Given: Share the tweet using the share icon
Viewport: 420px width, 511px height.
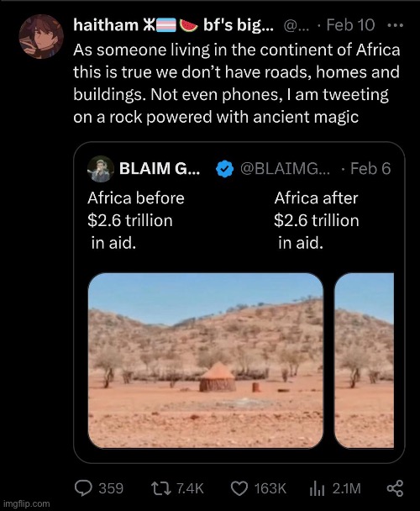Looking at the screenshot, I should [x=395, y=488].
